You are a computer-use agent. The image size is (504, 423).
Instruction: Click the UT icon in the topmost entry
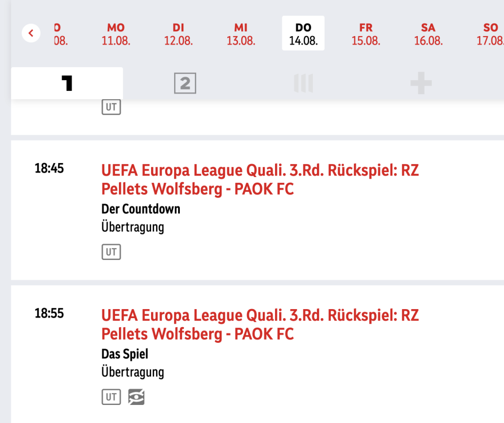point(111,107)
